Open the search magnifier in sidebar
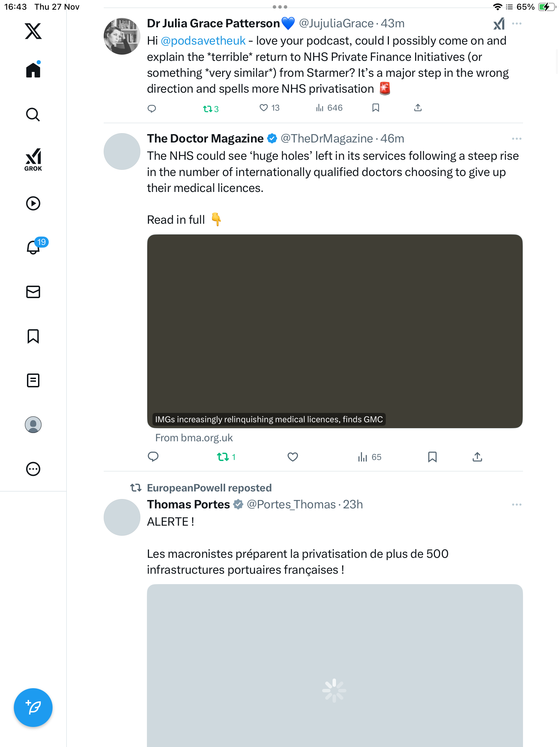This screenshot has height=747, width=560. 33,114
